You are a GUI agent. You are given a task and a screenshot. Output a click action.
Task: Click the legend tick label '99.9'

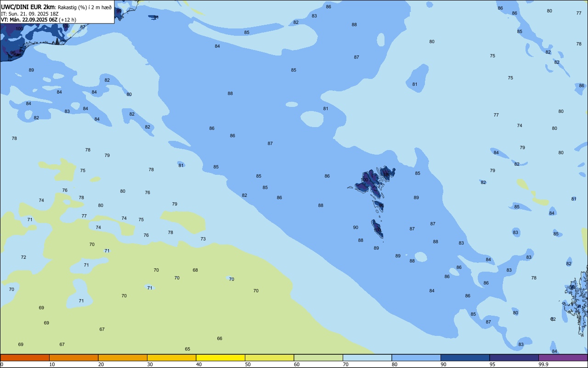pos(543,364)
